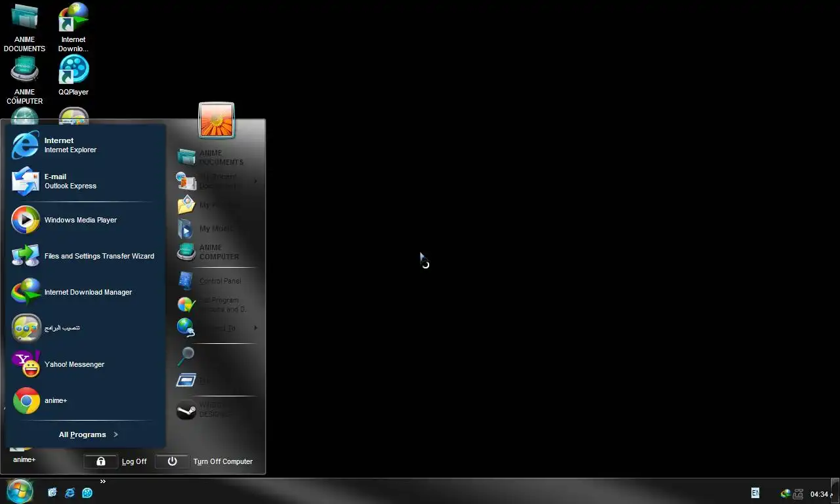Image resolution: width=840 pixels, height=504 pixels.
Task: Launch Outlook Express E-mail entry
Action: point(85,181)
